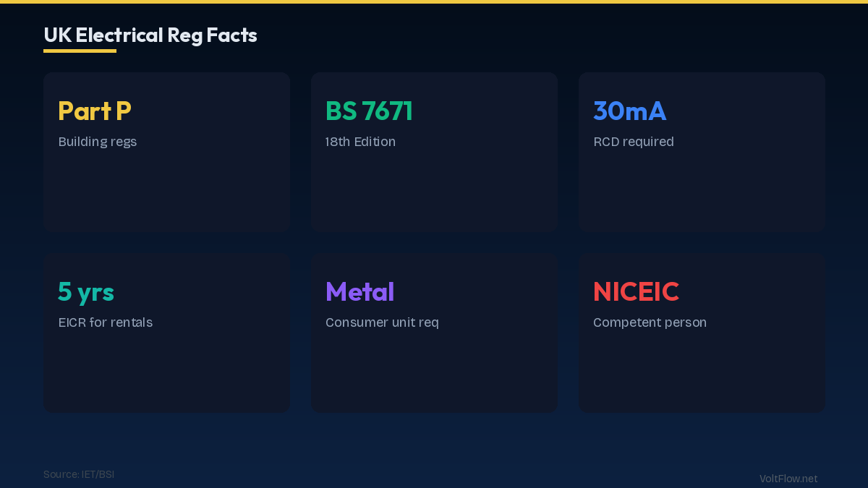868x488 pixels.
Task: Click the 'Competent person' caption
Action: (650, 322)
